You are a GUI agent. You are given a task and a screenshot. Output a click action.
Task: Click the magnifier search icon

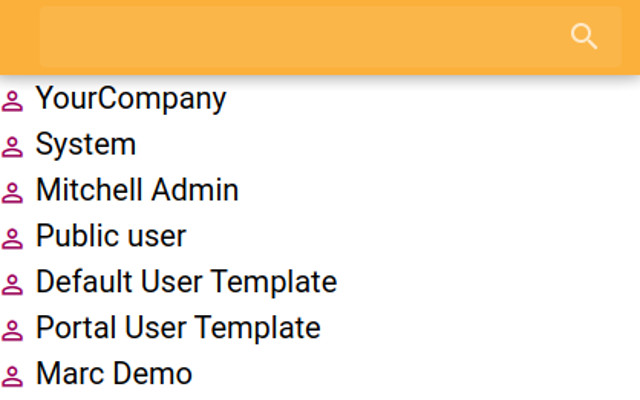click(x=584, y=36)
